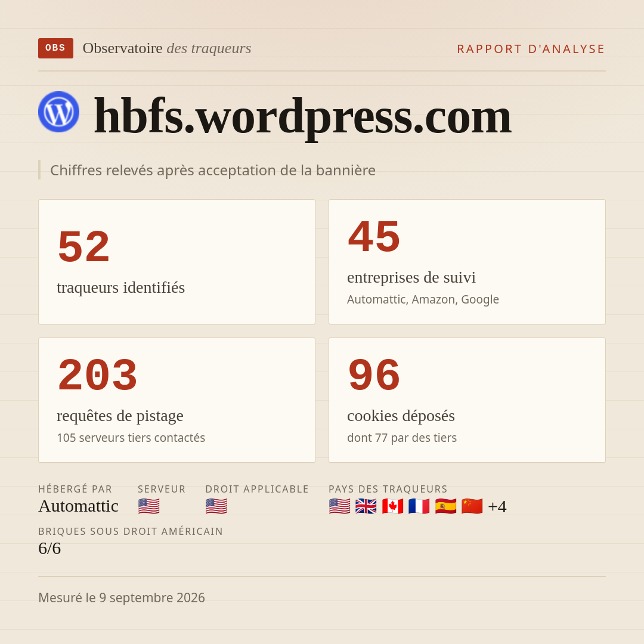
Task: Click the Spain flag icon
Action: pyautogui.click(x=445, y=506)
